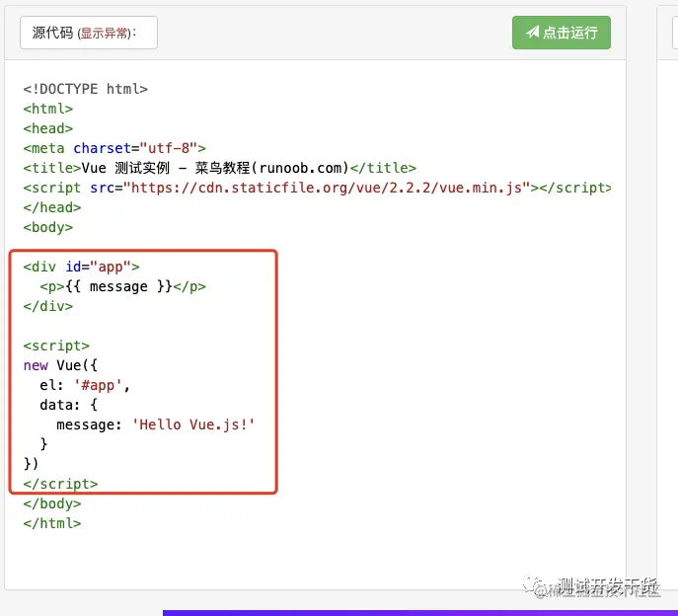Image resolution: width=678 pixels, height=616 pixels.
Task: Click the green 点击运行 run button
Action: [562, 33]
